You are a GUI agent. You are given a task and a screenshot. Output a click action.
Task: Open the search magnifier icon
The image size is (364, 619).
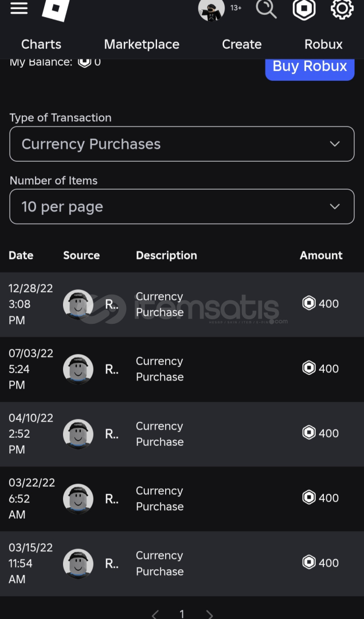266,9
